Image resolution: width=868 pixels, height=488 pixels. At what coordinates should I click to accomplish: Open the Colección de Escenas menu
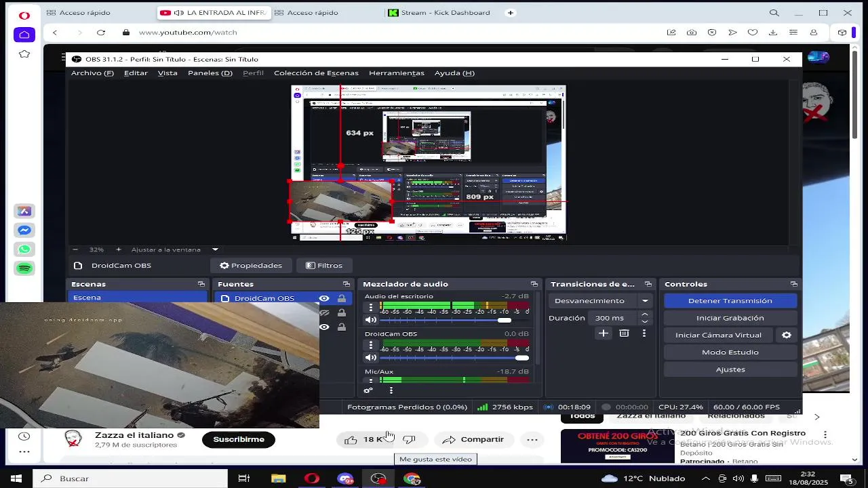tap(316, 73)
